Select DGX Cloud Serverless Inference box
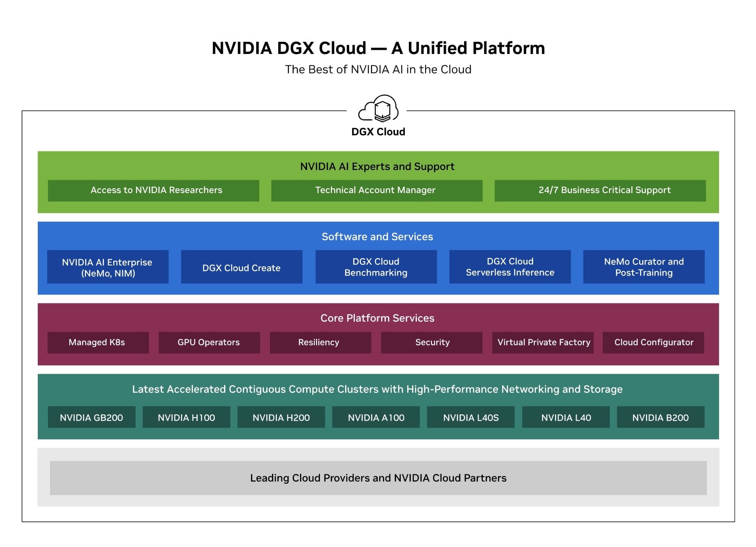 [x=510, y=267]
